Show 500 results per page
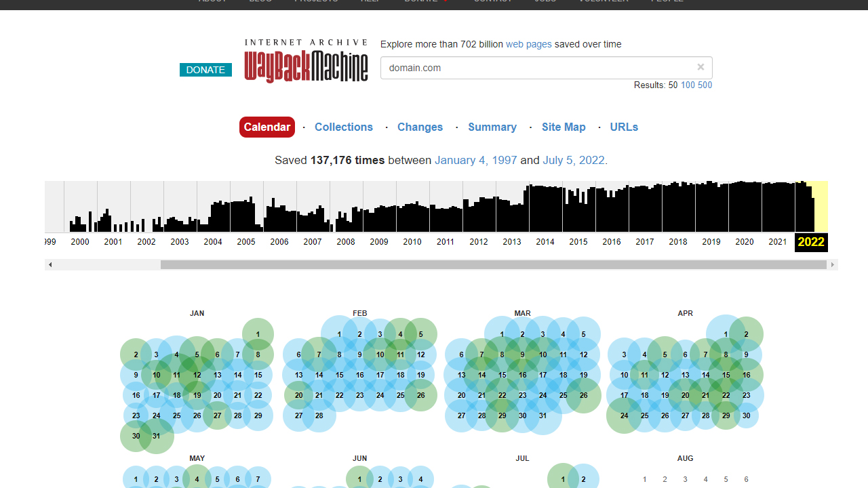Screen dimensions: 868x488 [x=705, y=85]
